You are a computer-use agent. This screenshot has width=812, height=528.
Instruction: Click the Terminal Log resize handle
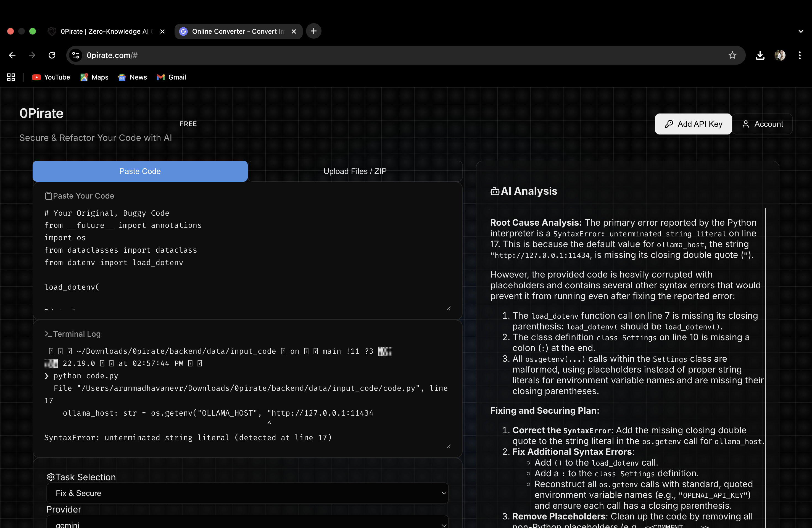tap(449, 446)
